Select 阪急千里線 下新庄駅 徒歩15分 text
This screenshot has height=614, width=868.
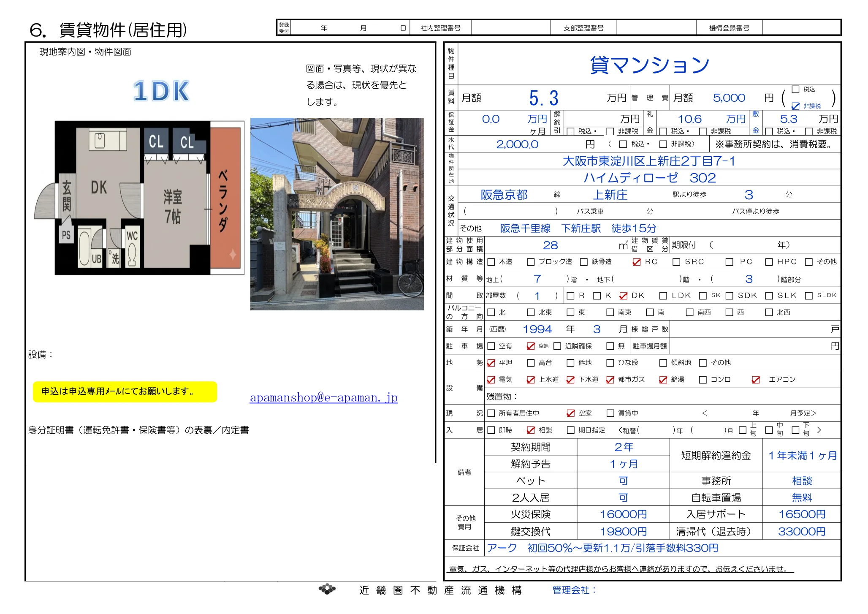[x=578, y=228]
